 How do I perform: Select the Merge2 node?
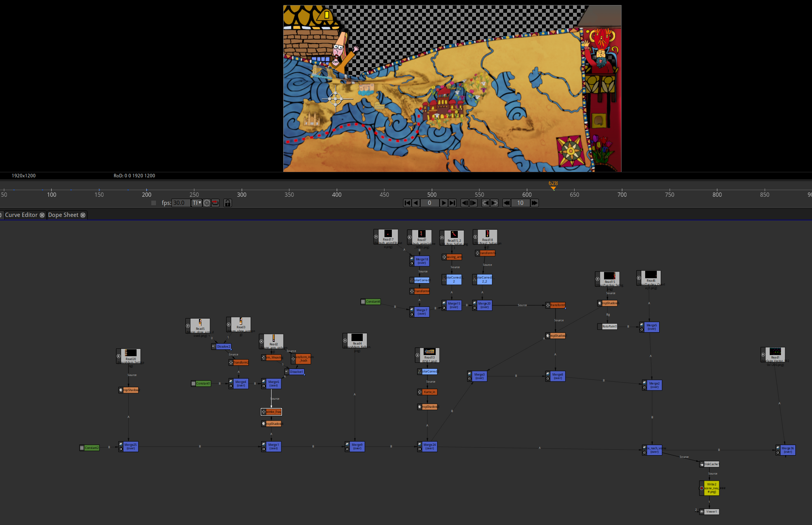click(x=652, y=385)
